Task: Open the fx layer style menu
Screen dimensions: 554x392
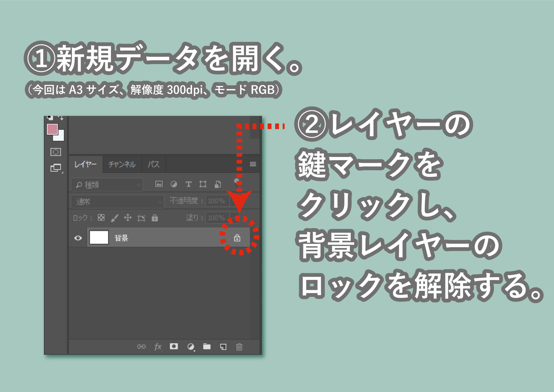Action: click(x=158, y=347)
